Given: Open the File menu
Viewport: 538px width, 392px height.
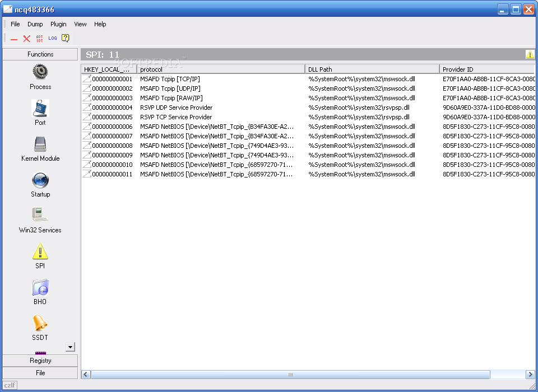Looking at the screenshot, I should point(15,24).
